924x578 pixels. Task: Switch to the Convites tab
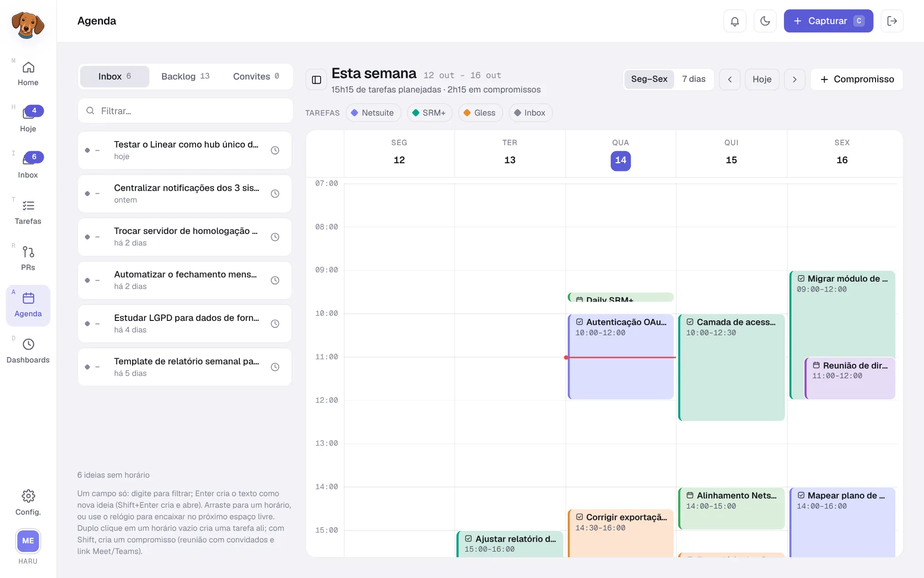[x=256, y=76]
